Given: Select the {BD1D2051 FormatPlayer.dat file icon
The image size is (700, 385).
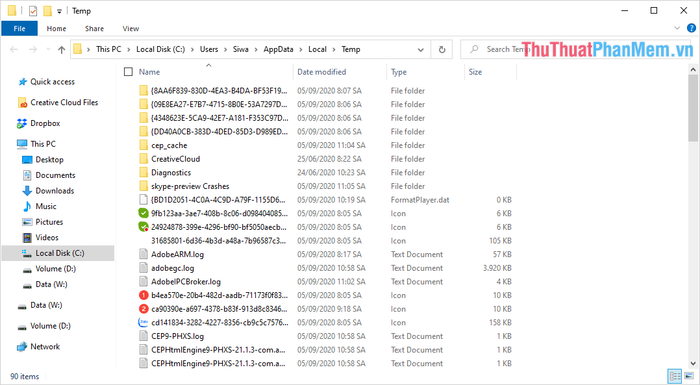Looking at the screenshot, I should [143, 200].
